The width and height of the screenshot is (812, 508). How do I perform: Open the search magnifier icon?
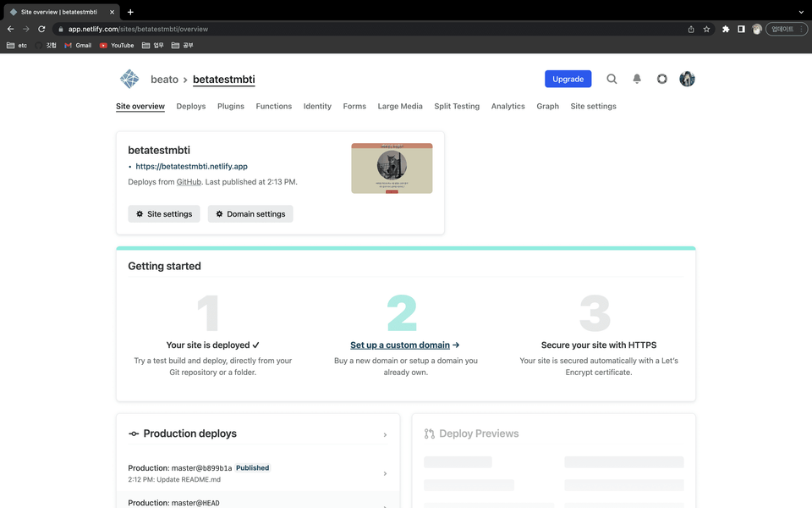tap(612, 79)
